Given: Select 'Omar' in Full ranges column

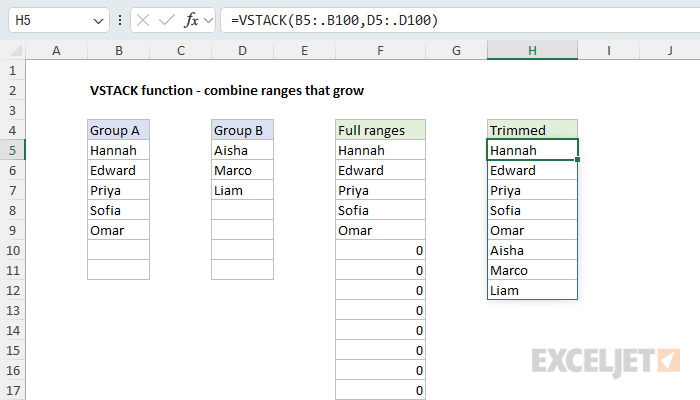Looking at the screenshot, I should [x=380, y=230].
